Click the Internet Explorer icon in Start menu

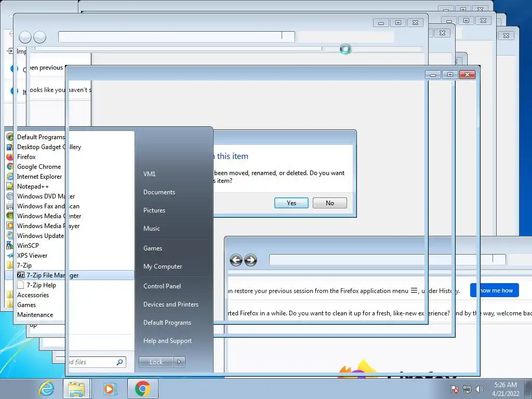click(x=10, y=177)
